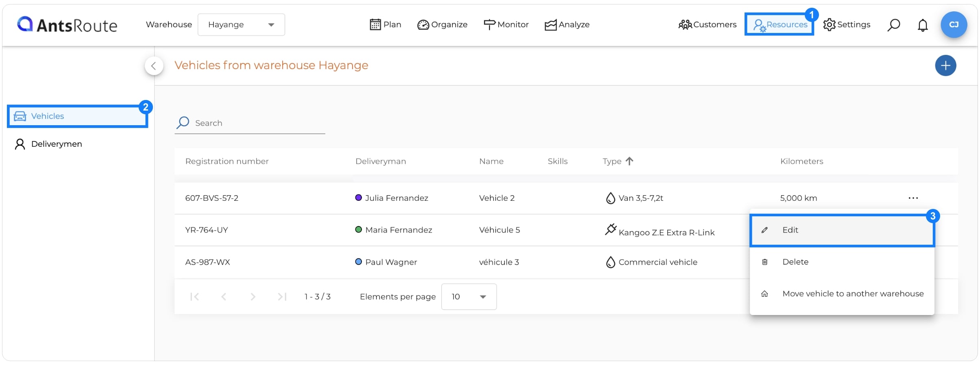The height and width of the screenshot is (365, 980).
Task: Select Vehicles in the sidebar
Action: tap(77, 116)
